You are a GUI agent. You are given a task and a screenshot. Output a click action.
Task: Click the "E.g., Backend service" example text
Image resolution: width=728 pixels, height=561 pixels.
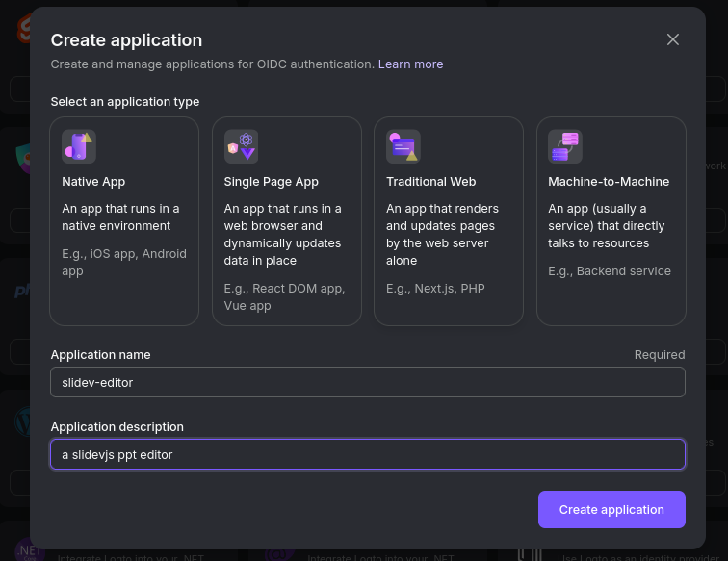[x=610, y=271]
